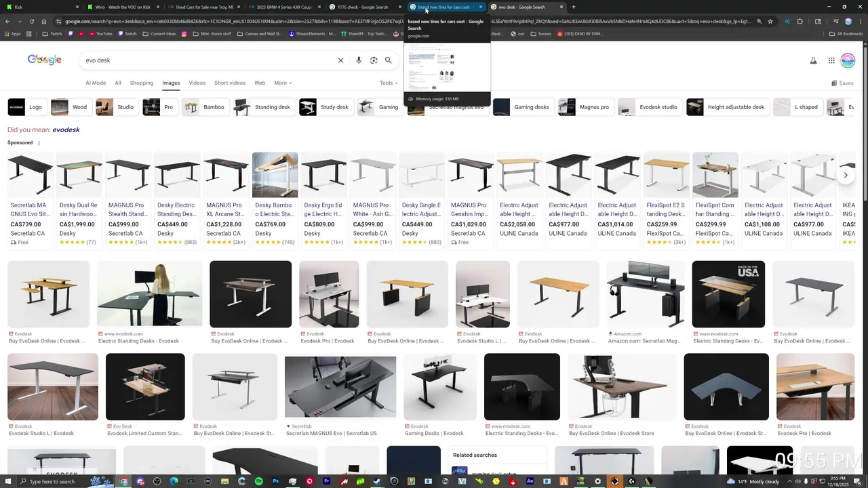The image size is (868, 488).
Task: Clear the search box with the X icon
Action: click(x=341, y=60)
